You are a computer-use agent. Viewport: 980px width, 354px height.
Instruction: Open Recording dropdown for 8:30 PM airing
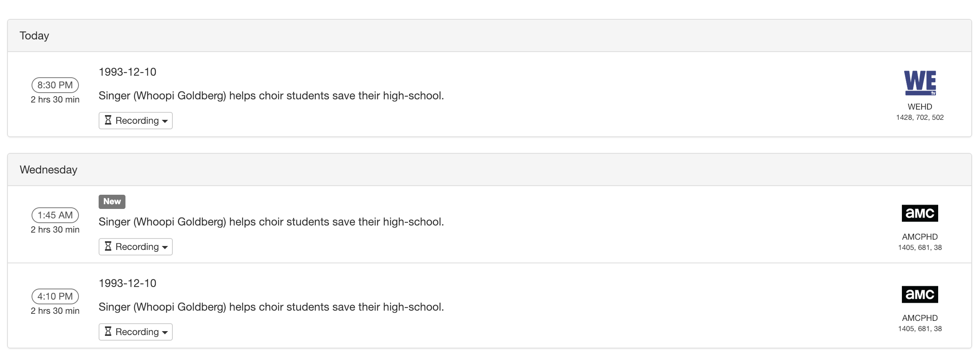pyautogui.click(x=136, y=121)
